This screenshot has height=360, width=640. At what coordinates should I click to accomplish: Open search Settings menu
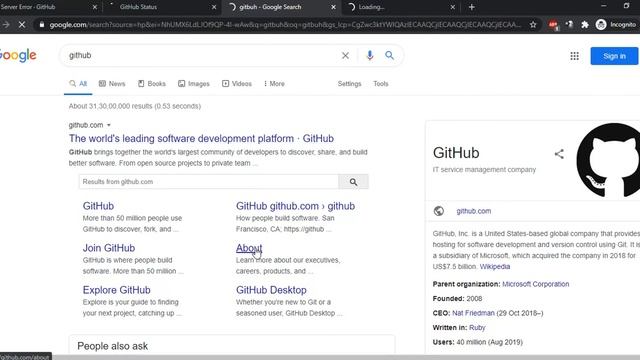coord(349,84)
